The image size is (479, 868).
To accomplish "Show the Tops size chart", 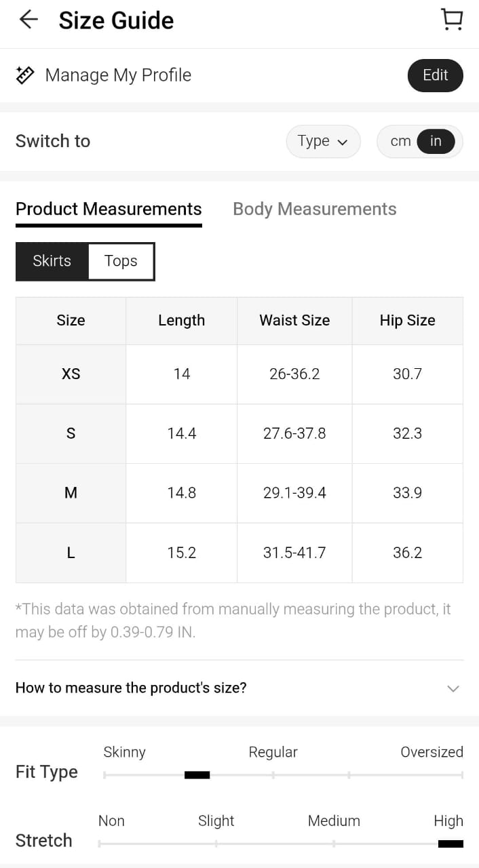I will (121, 261).
